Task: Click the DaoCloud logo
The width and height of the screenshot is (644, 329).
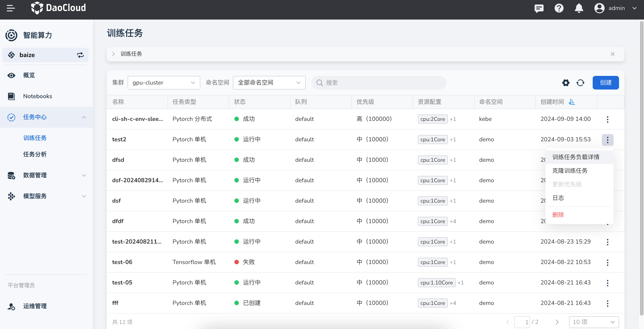Action: (58, 8)
